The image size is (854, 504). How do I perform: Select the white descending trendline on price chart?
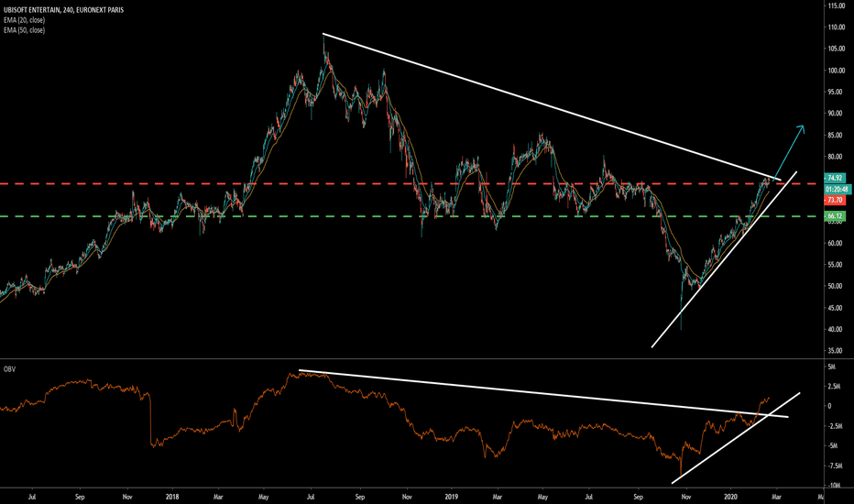[x=552, y=107]
